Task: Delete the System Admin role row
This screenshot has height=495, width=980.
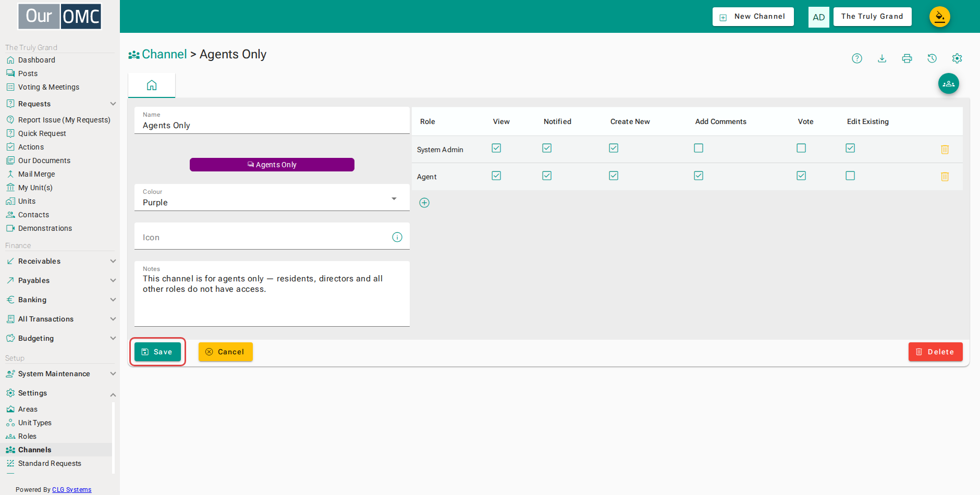Action: 945,150
